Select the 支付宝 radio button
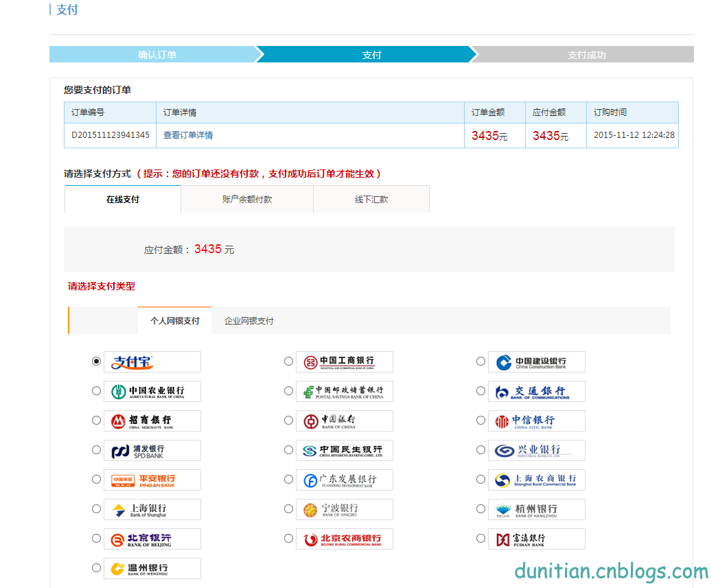The height and width of the screenshot is (588, 718). click(x=96, y=362)
